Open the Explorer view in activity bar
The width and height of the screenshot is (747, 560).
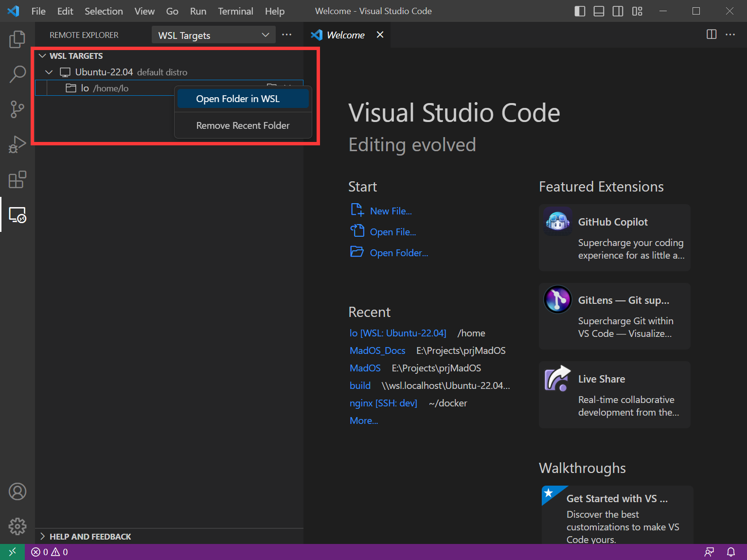click(18, 39)
